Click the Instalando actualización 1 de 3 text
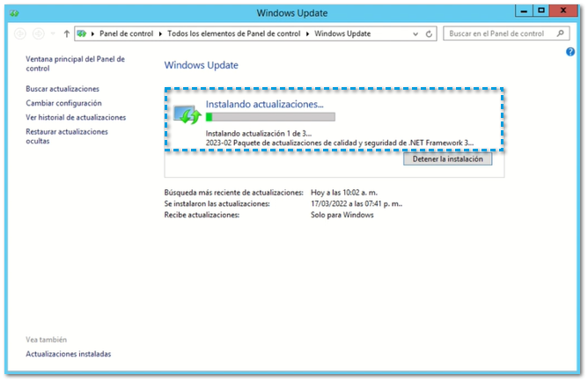Image resolution: width=588 pixels, height=382 pixels. [259, 134]
